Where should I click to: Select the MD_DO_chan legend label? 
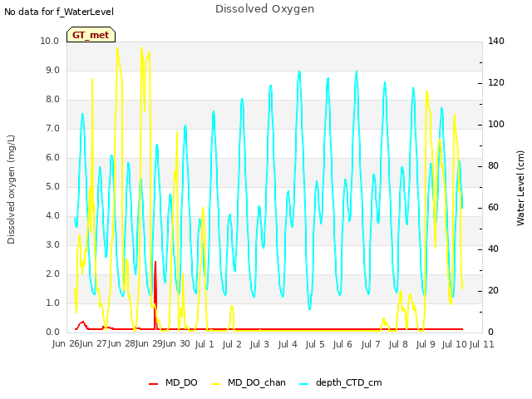pos(257,382)
